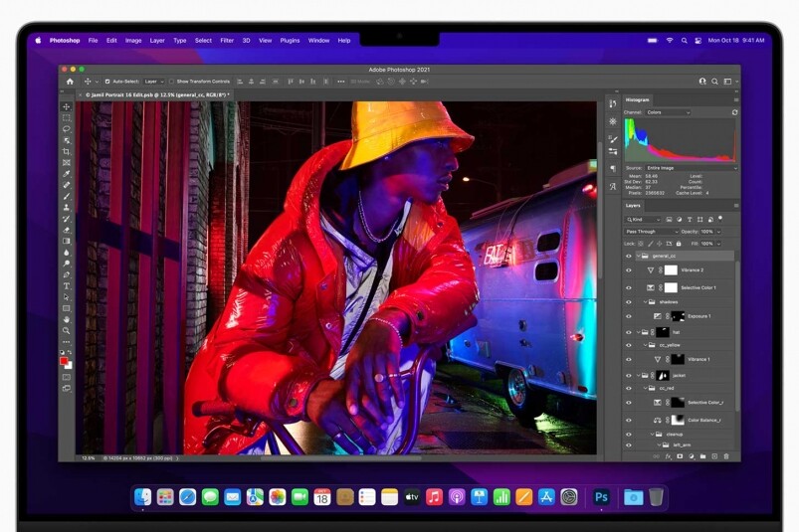799x532 pixels.
Task: Open the Brush Settings panel icon
Action: (613, 139)
